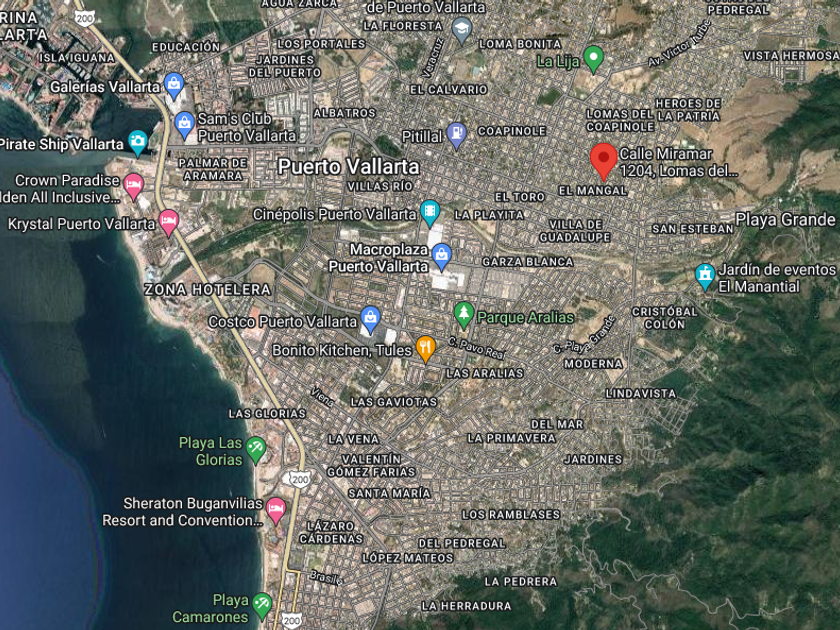Click the Bonito Kitchen, Tules label

click(x=342, y=350)
